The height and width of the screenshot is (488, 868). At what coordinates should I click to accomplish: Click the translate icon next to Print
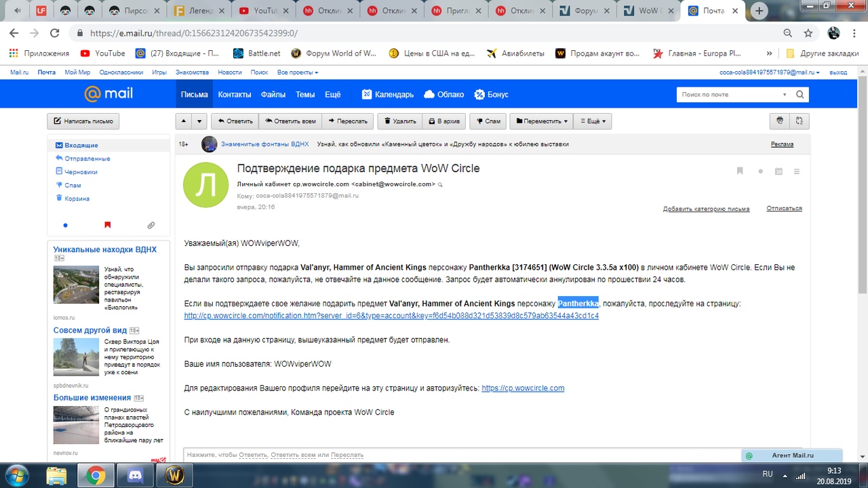(800, 121)
